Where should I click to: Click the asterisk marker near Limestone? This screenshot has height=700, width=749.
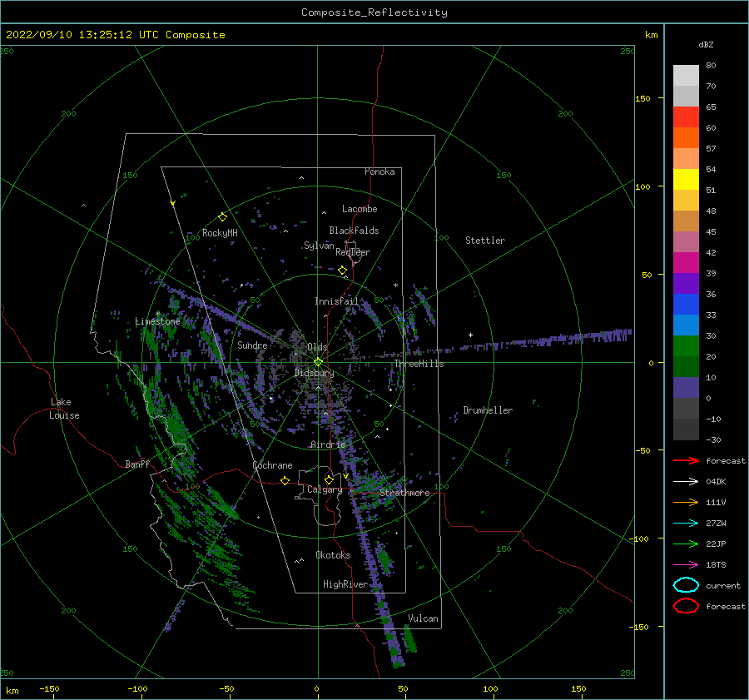(x=157, y=314)
